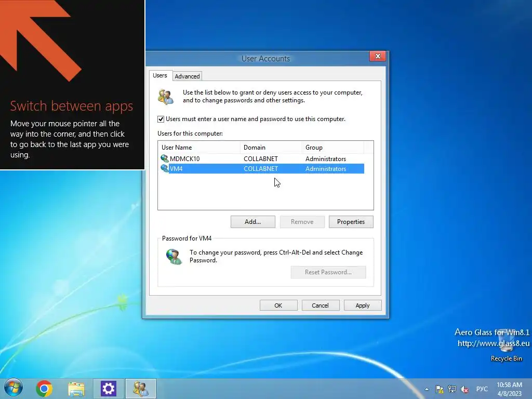Open the Windows Start button
Image resolution: width=532 pixels, height=399 pixels.
13,388
